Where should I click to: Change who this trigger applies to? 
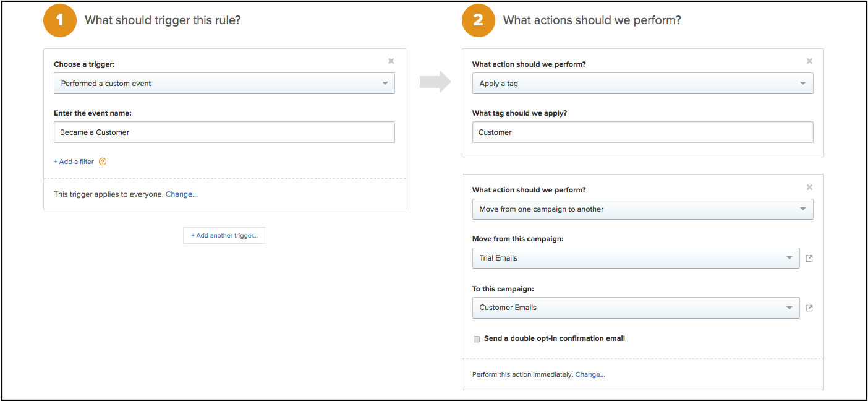pyautogui.click(x=181, y=194)
